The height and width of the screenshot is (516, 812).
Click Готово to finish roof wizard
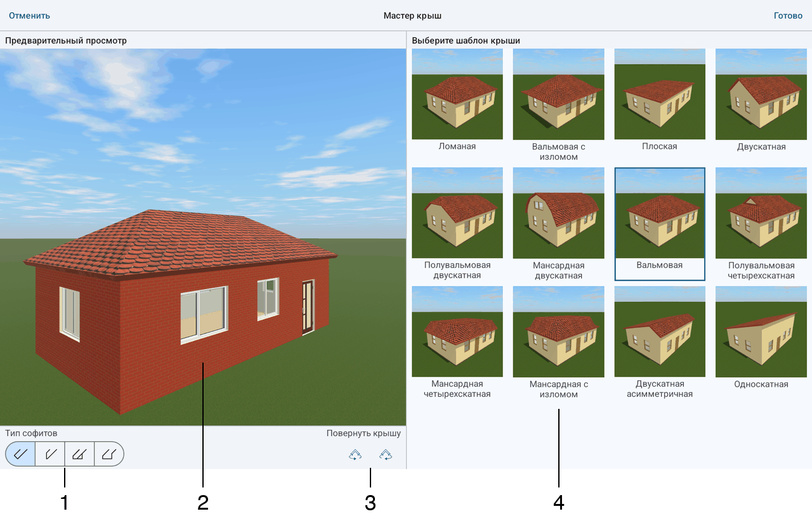pos(788,15)
